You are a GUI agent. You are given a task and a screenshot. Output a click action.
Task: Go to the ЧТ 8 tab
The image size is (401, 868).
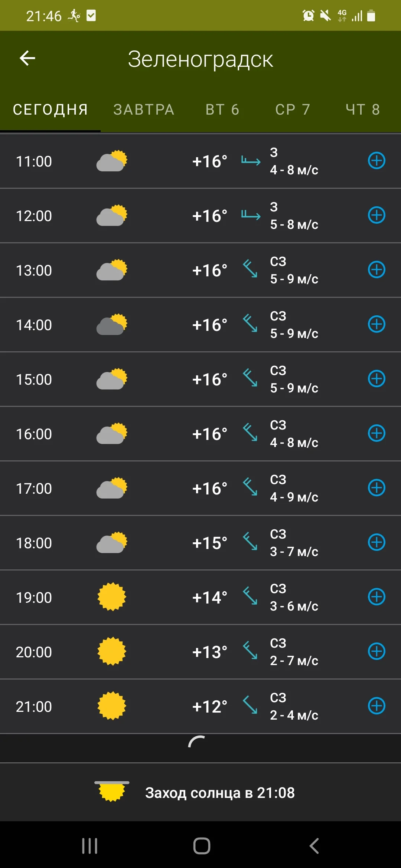(363, 109)
